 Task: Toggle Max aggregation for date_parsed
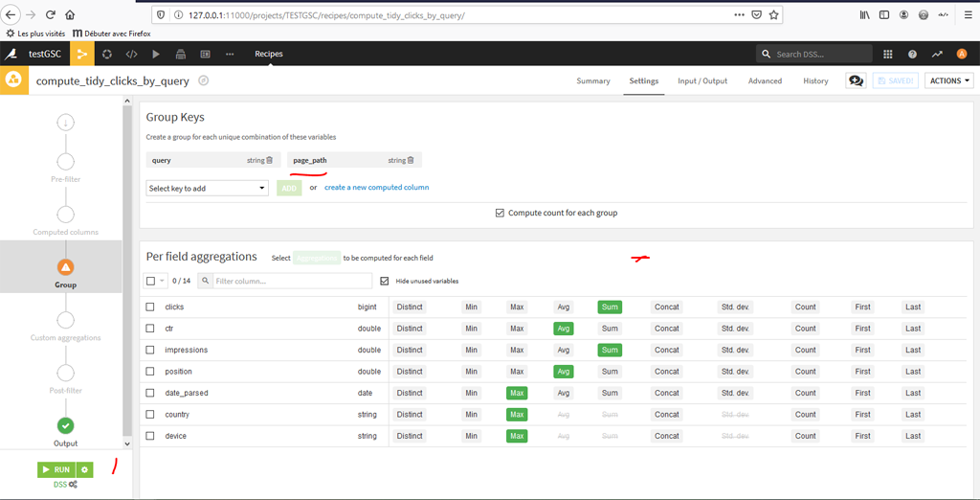(x=517, y=393)
